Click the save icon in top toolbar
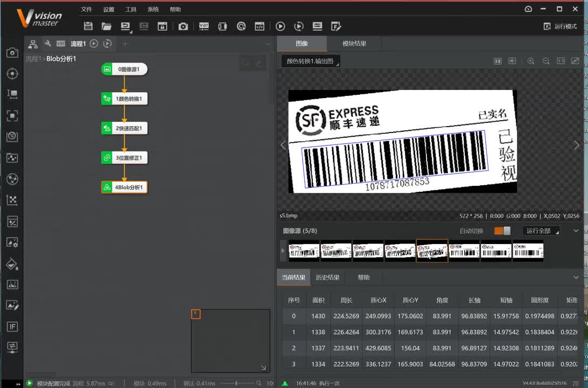 pos(88,26)
